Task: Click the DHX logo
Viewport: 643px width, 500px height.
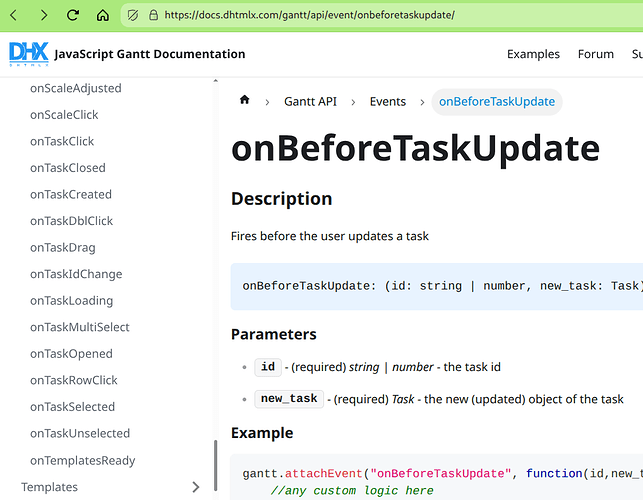Action: [28, 53]
